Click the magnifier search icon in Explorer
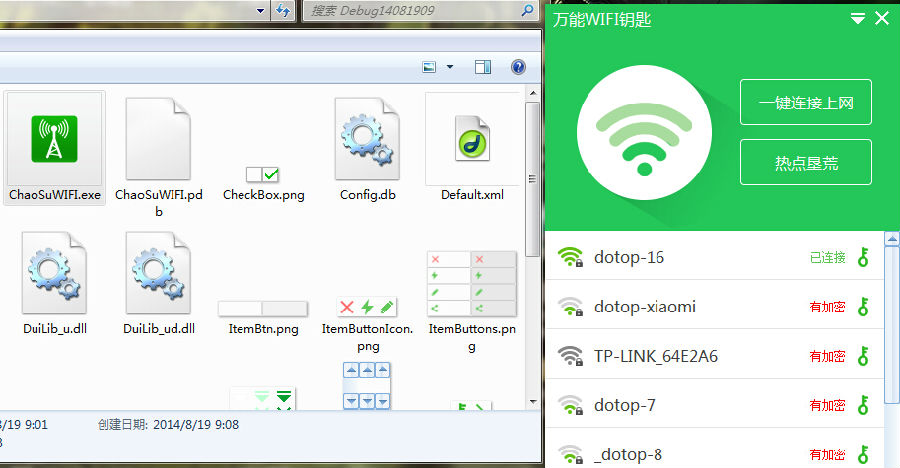 click(x=527, y=10)
